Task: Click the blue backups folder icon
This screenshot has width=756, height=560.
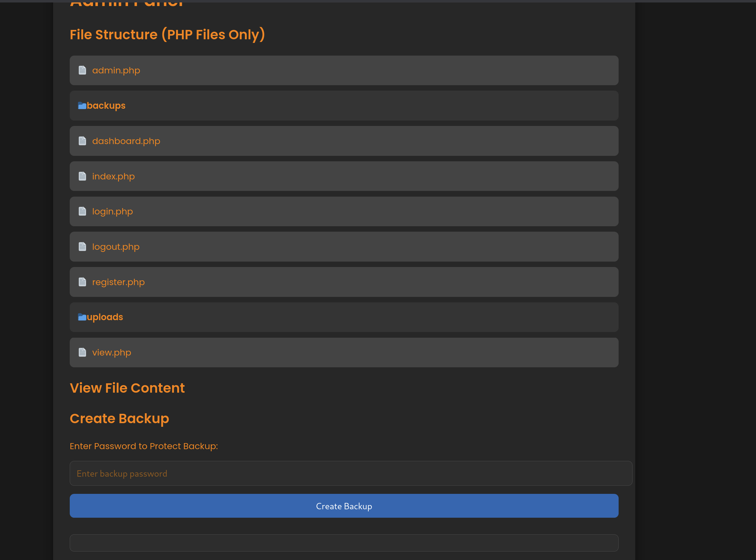Action: (x=82, y=106)
